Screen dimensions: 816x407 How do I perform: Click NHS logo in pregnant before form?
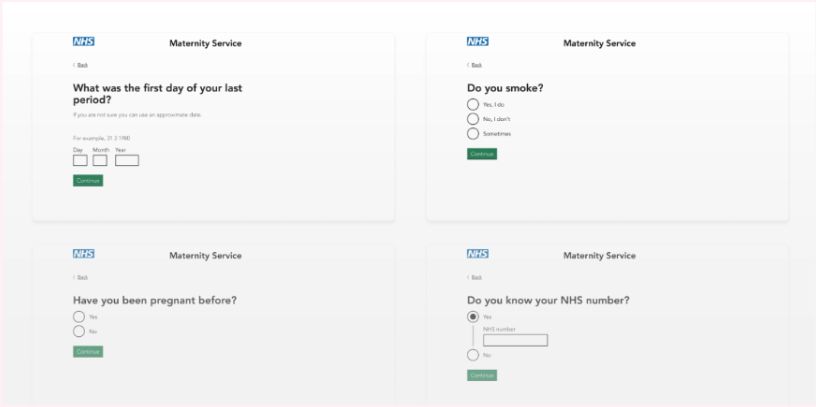[x=83, y=254]
